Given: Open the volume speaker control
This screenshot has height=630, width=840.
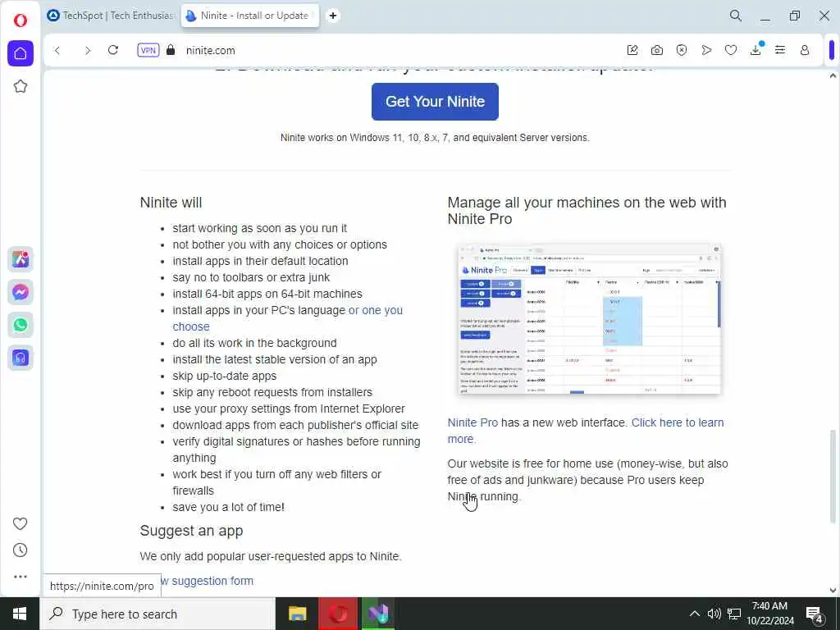Looking at the screenshot, I should pyautogui.click(x=714, y=614).
